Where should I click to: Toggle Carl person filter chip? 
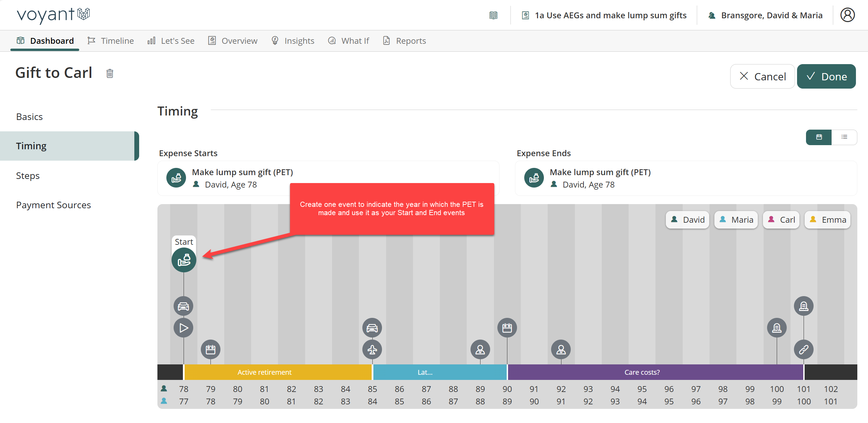(x=781, y=220)
